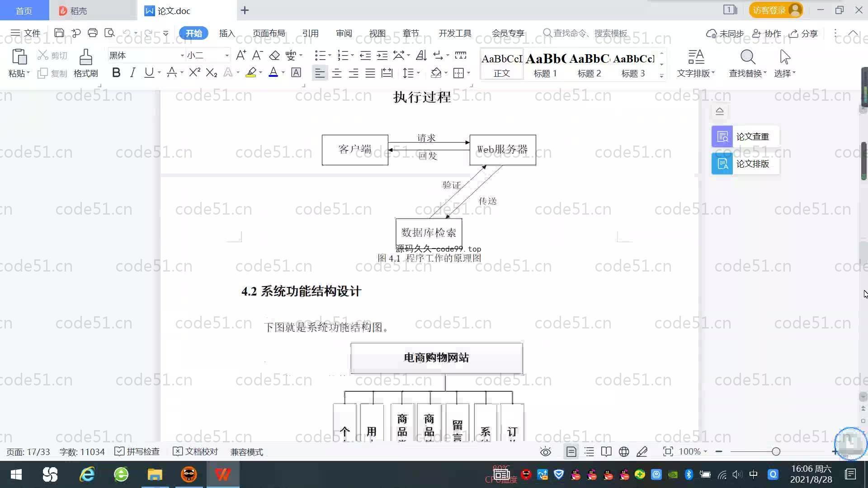Toggle align left
This screenshot has height=488, width=868.
(320, 72)
